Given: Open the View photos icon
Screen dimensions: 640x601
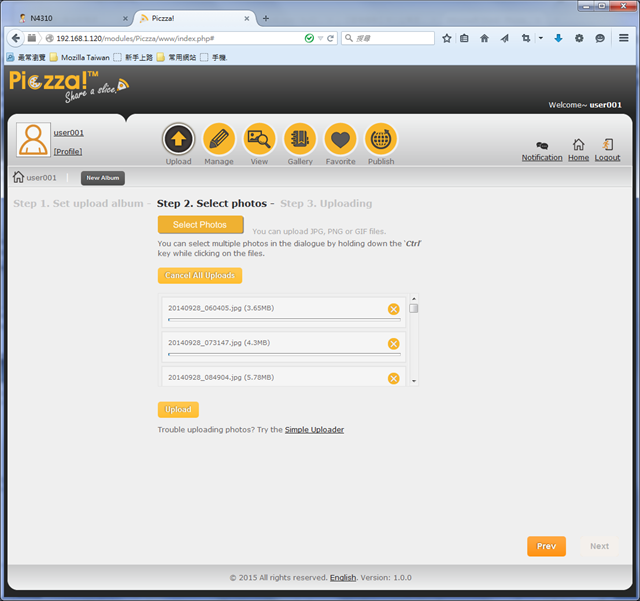Looking at the screenshot, I should coord(259,139).
